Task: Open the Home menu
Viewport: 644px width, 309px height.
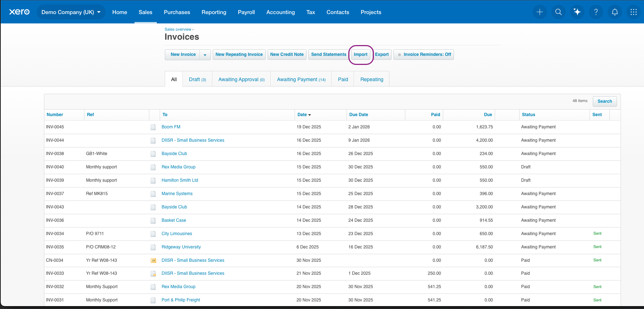Action: pos(120,12)
